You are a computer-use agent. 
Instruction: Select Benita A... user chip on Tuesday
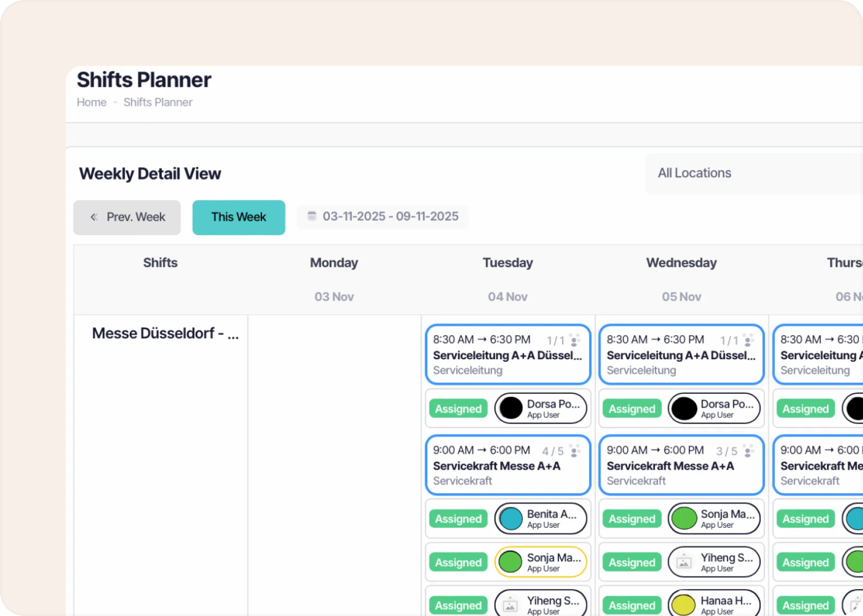tap(541, 518)
